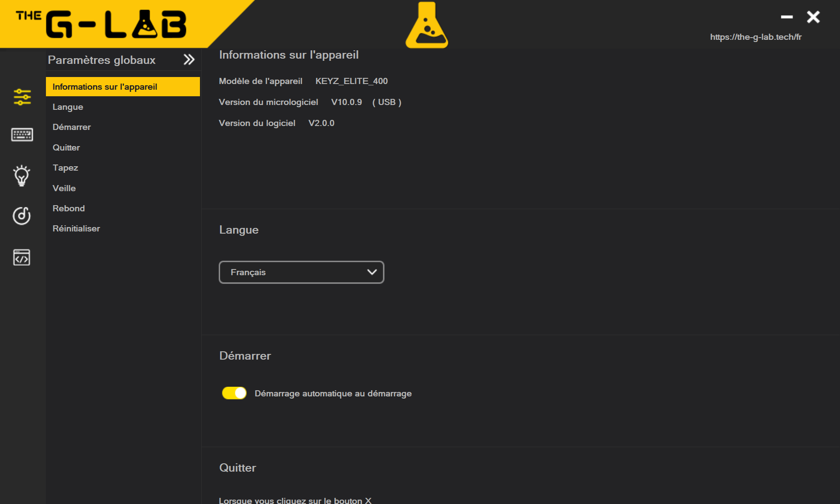This screenshot has width=840, height=504.
Task: Open the Tapez section entry
Action: click(x=65, y=168)
